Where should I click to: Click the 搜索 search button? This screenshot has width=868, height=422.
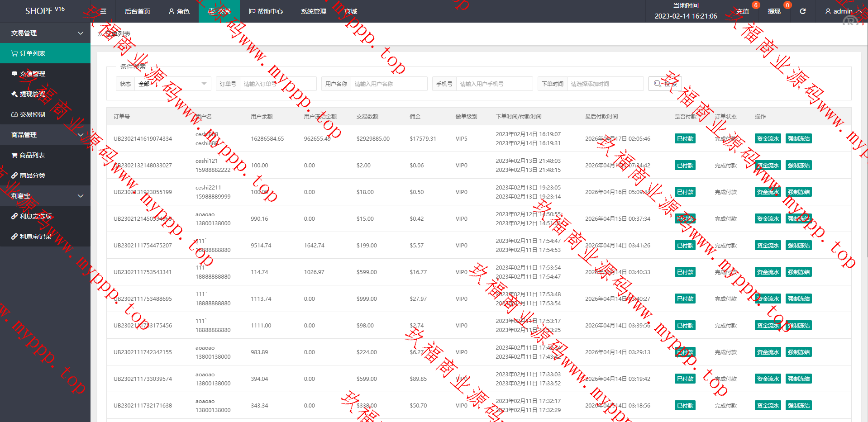coord(665,84)
